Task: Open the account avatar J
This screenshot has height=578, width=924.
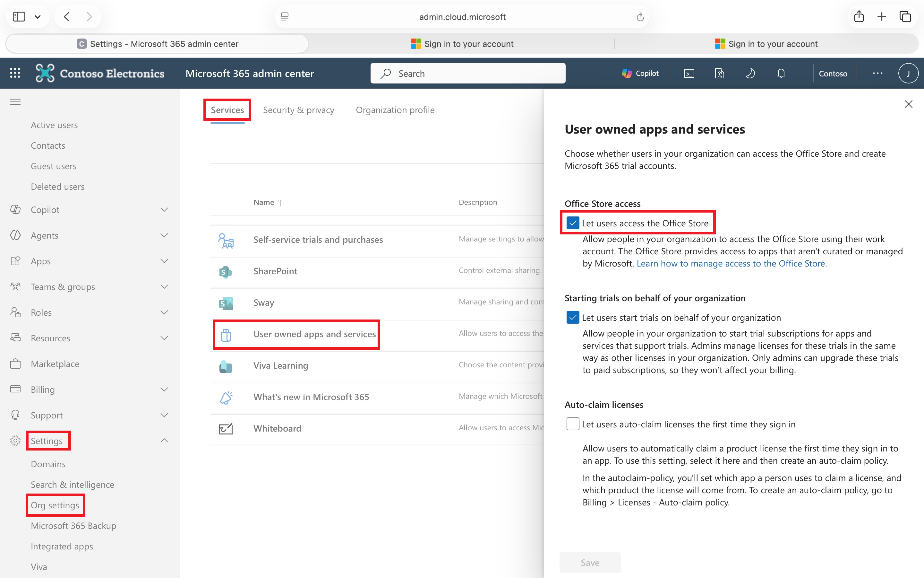Action: point(908,73)
